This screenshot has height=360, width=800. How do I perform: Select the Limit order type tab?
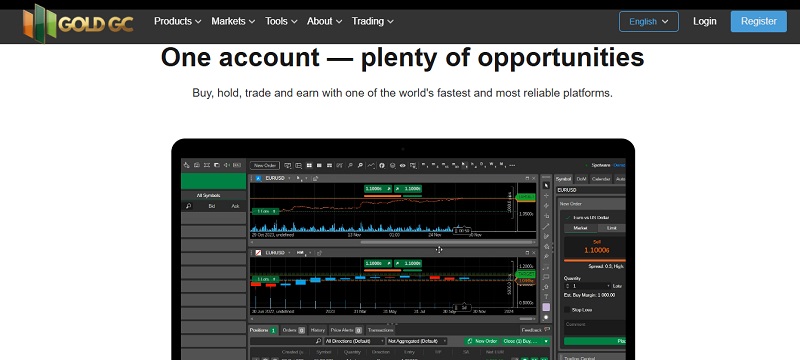(611, 228)
